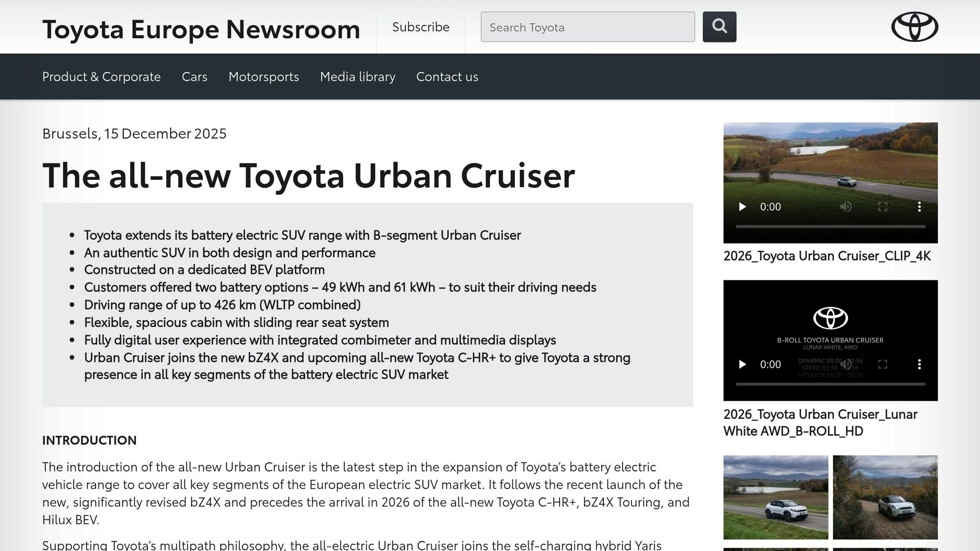This screenshot has height=551, width=980.
Task: Open the Media library section
Action: point(357,77)
